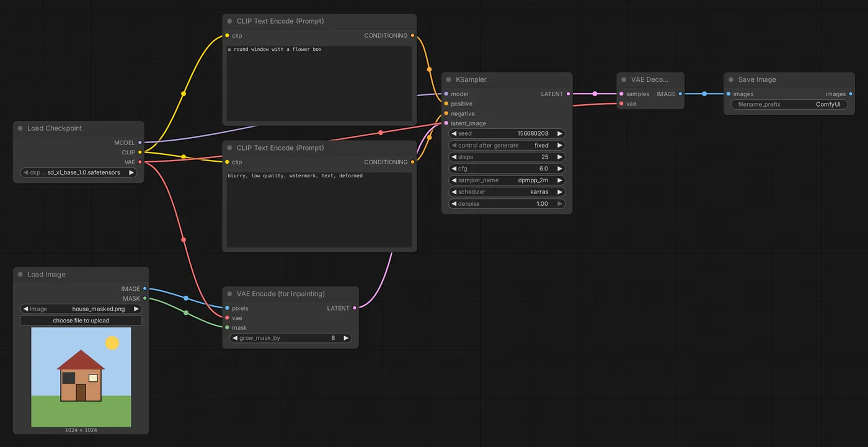Image resolution: width=868 pixels, height=447 pixels.
Task: Click the MODEL output socket on Load Checkpoint
Action: click(x=140, y=143)
